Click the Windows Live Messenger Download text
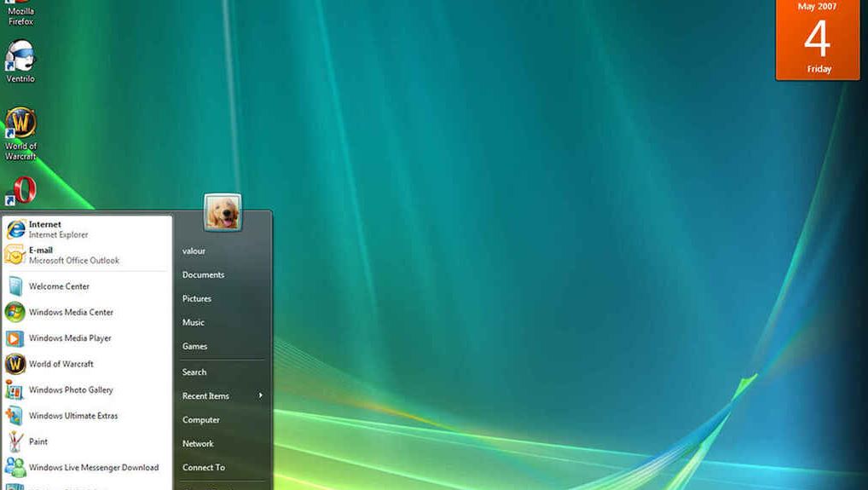Viewport: 868px width, 490px height. coord(94,468)
